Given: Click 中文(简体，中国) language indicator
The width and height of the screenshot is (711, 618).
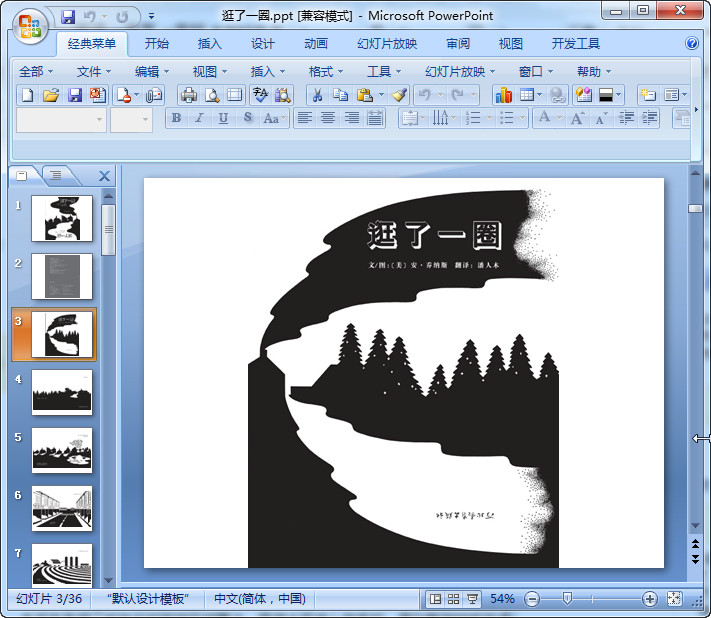Looking at the screenshot, I should [260, 599].
